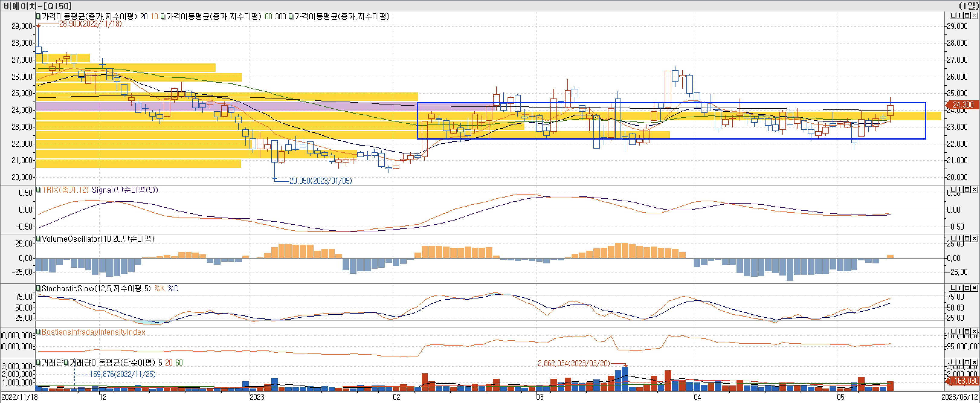Maximize the volume panel at bottom
Screen dimensions: 980x403
pos(967,362)
